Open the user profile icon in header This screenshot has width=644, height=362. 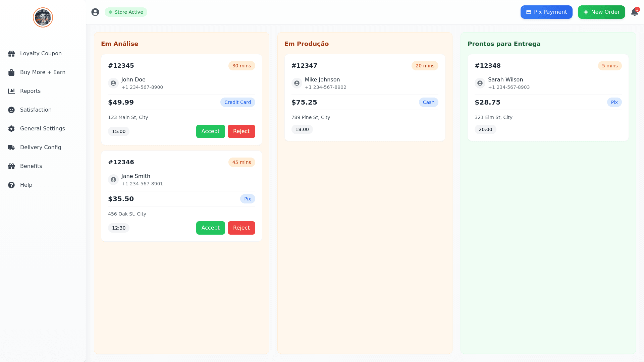pos(95,12)
